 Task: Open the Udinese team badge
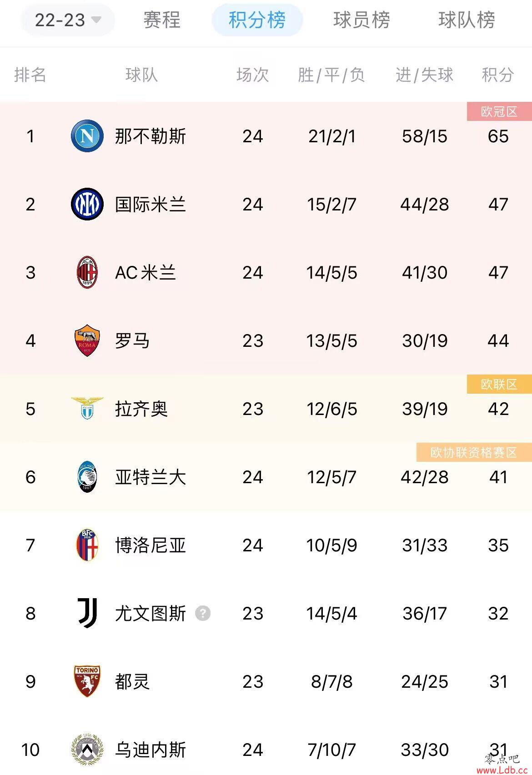(x=87, y=750)
